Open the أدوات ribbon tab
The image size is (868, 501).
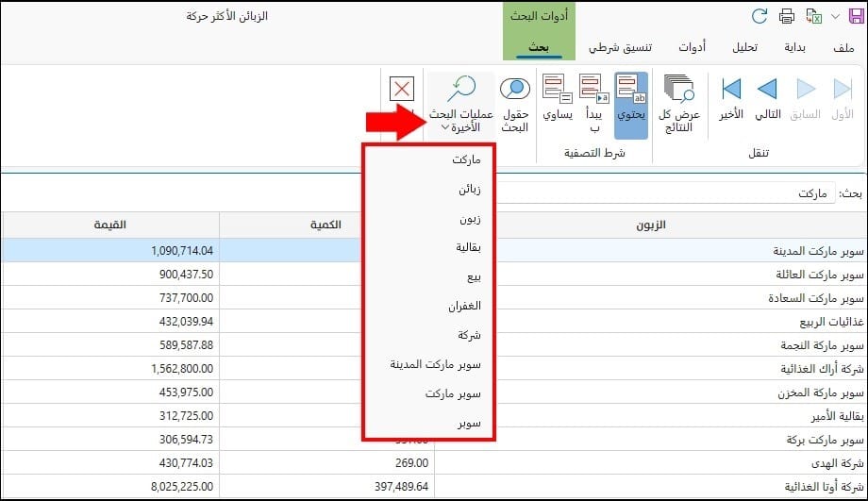pyautogui.click(x=692, y=47)
